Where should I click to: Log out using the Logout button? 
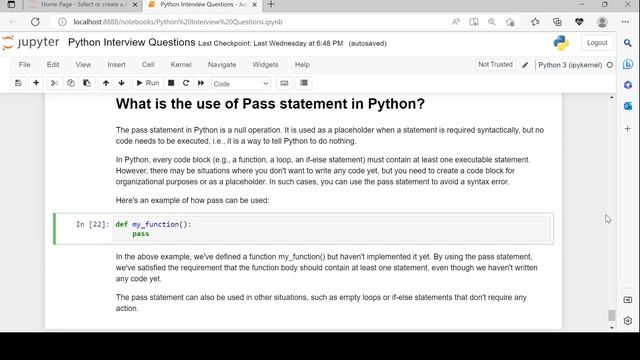coord(597,43)
